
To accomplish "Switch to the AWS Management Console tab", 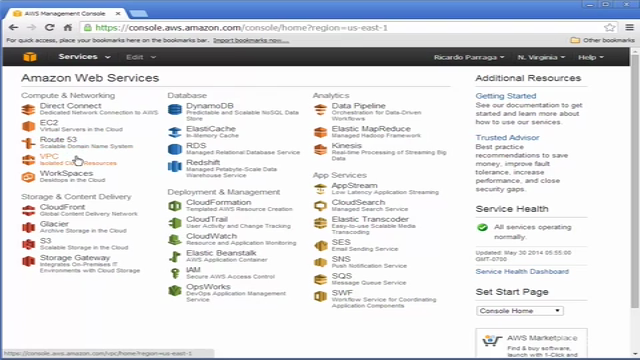I will tap(65, 13).
